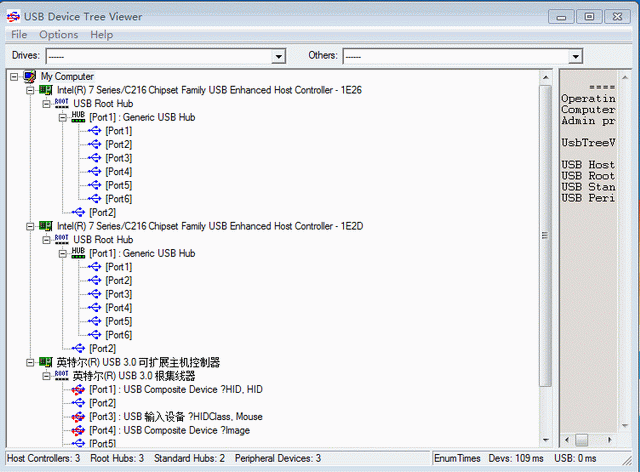Click info pane scroll up arrow
The image size is (640, 472).
(x=624, y=77)
